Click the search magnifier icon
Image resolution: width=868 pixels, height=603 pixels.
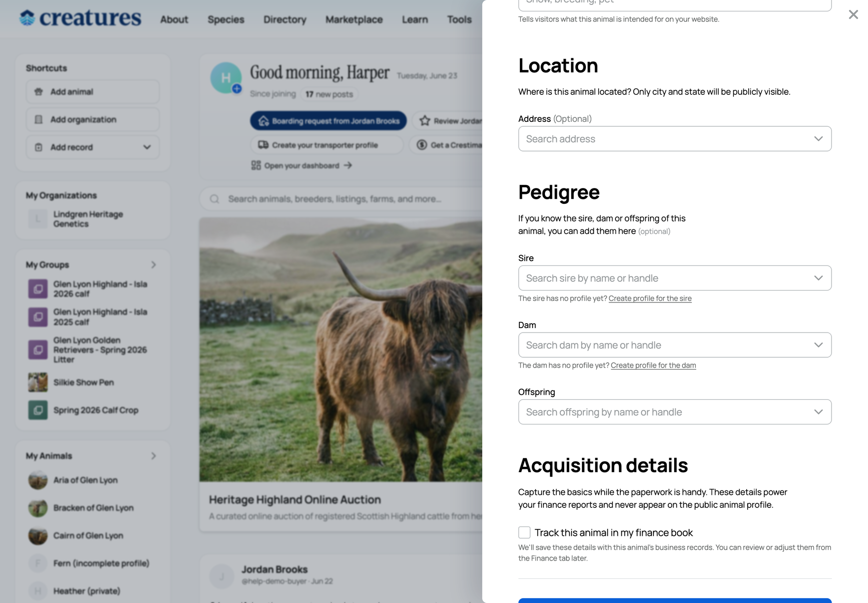(215, 199)
